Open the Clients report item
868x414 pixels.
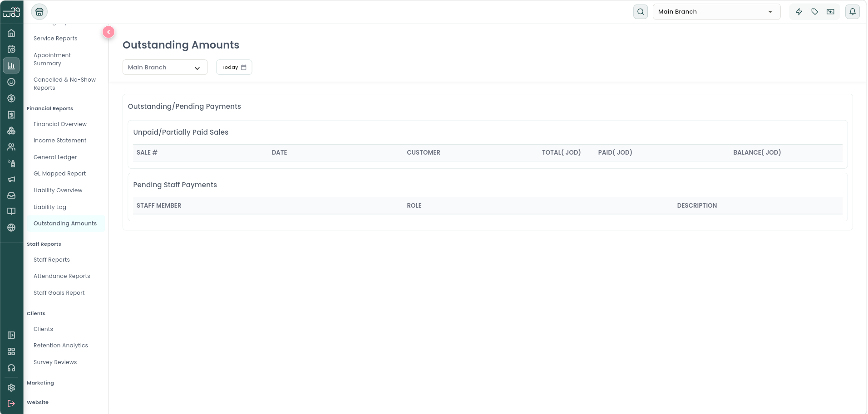point(43,329)
